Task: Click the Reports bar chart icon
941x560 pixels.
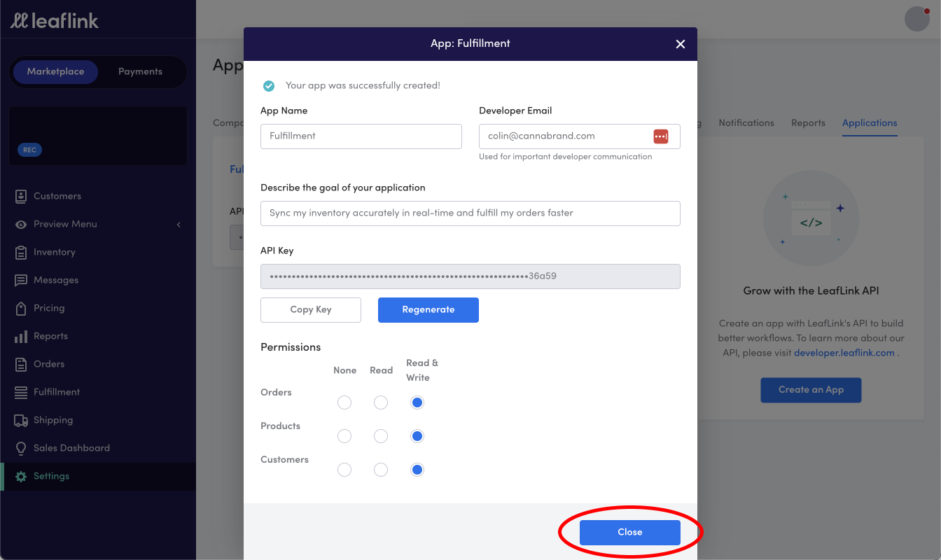Action: [21, 337]
